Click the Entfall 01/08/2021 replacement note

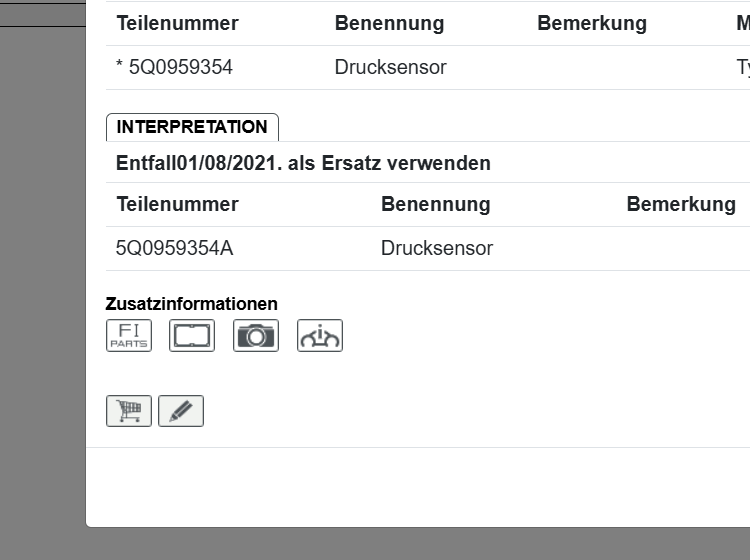[x=303, y=163]
